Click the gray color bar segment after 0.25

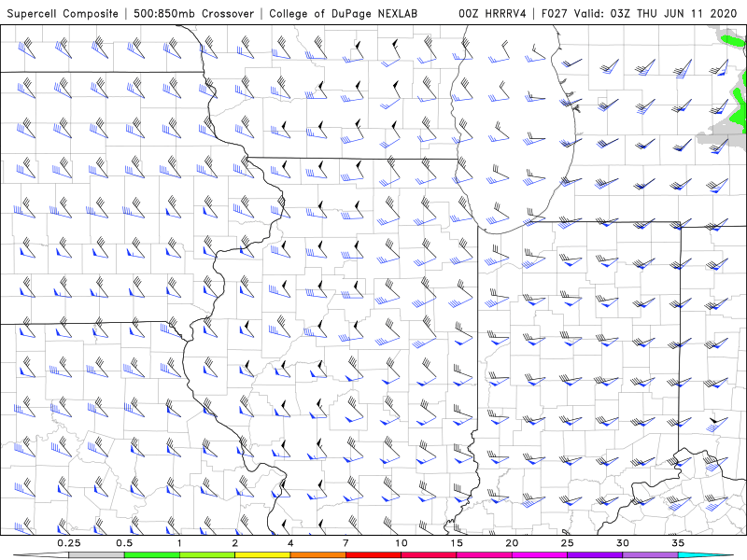tap(96, 555)
